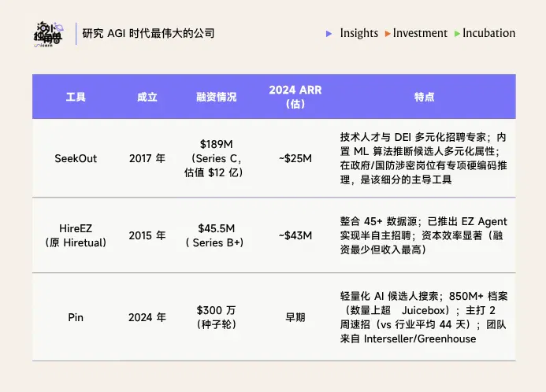Screen dimensions: 546x392
Task: Click the $189M Series C funding cell
Action: click(x=216, y=158)
